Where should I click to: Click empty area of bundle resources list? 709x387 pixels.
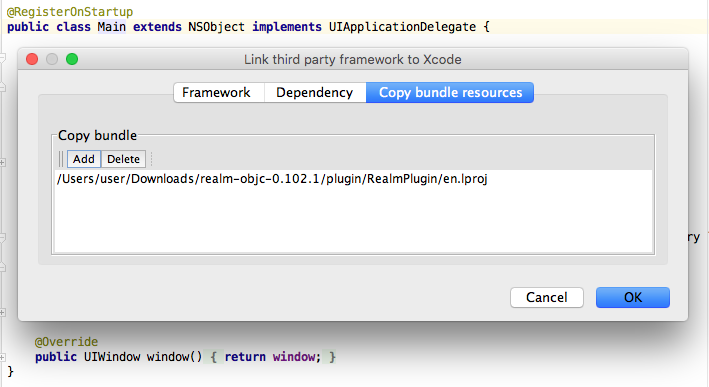pyautogui.click(x=353, y=220)
